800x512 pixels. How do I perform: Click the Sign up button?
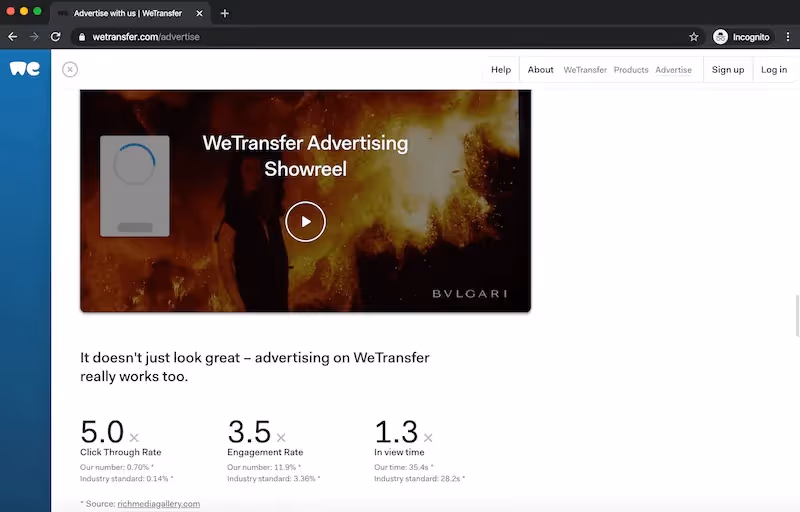[x=728, y=69]
